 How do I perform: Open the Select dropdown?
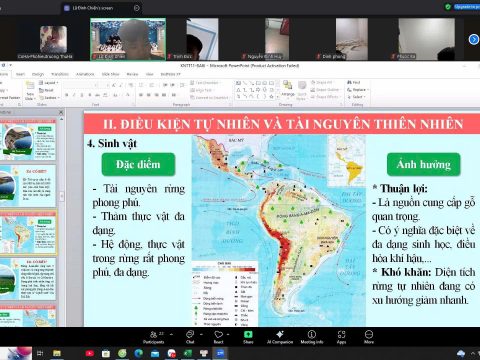tap(356, 97)
